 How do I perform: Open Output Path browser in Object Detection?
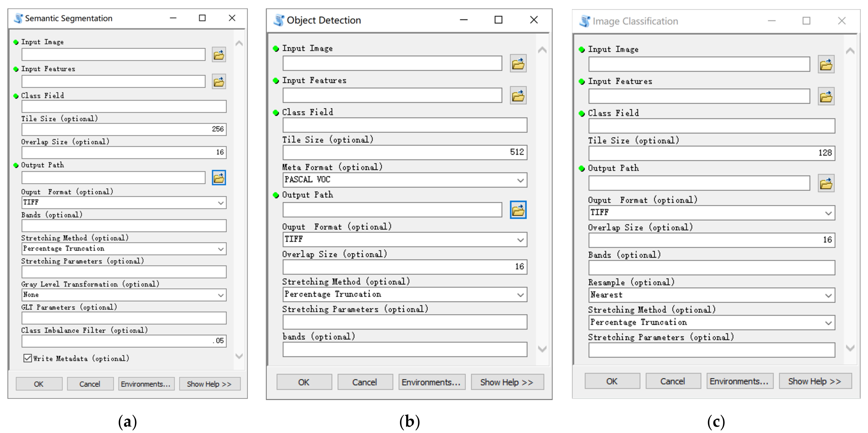(x=518, y=210)
